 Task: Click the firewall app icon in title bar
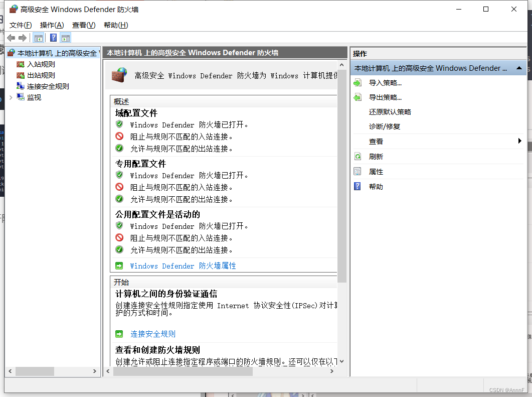pos(13,9)
